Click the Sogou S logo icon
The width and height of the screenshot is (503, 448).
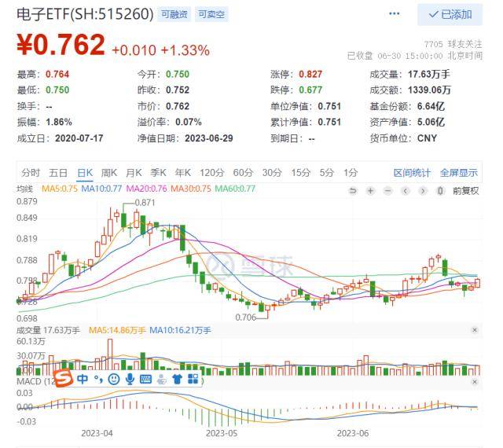[x=63, y=378]
